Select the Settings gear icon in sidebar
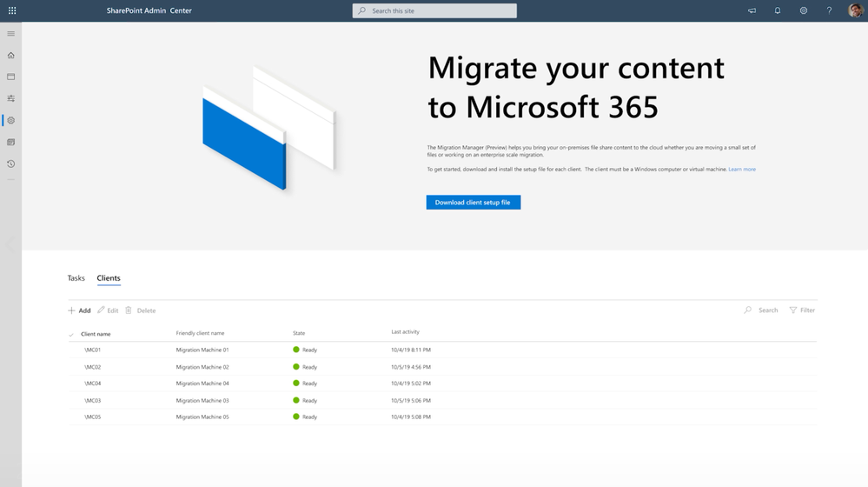The image size is (868, 487). pos(10,120)
